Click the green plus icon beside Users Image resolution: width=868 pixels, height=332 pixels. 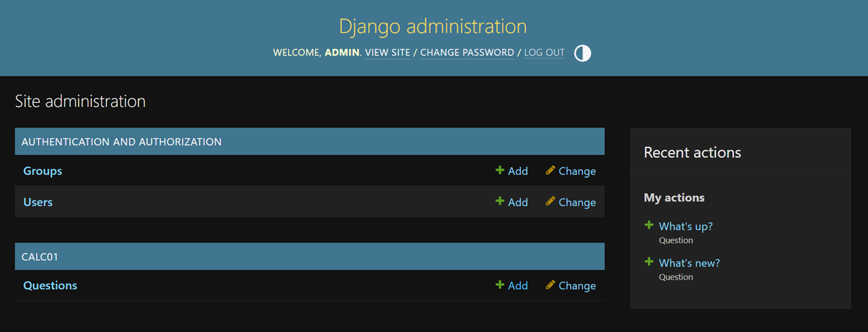point(500,201)
